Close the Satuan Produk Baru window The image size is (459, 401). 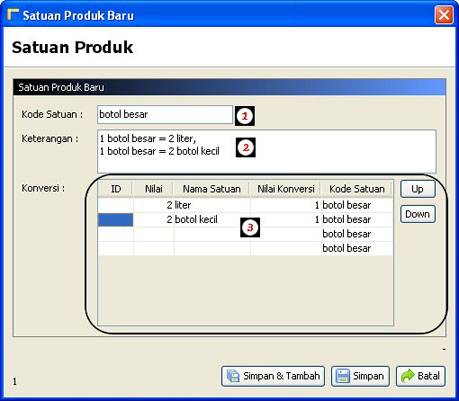(x=444, y=15)
